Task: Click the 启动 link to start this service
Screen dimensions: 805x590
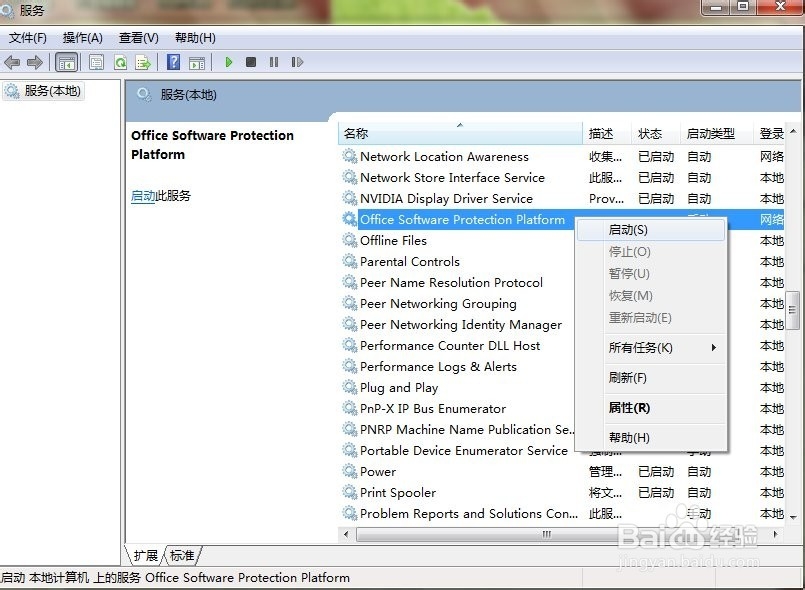Action: point(143,196)
